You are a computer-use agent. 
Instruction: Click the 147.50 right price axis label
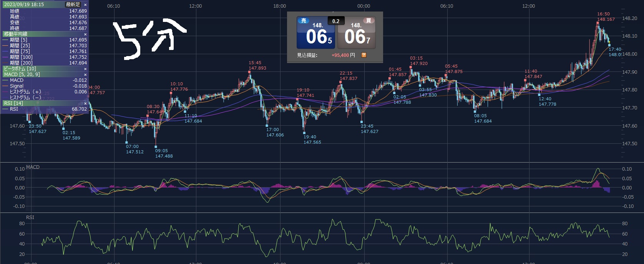point(629,144)
